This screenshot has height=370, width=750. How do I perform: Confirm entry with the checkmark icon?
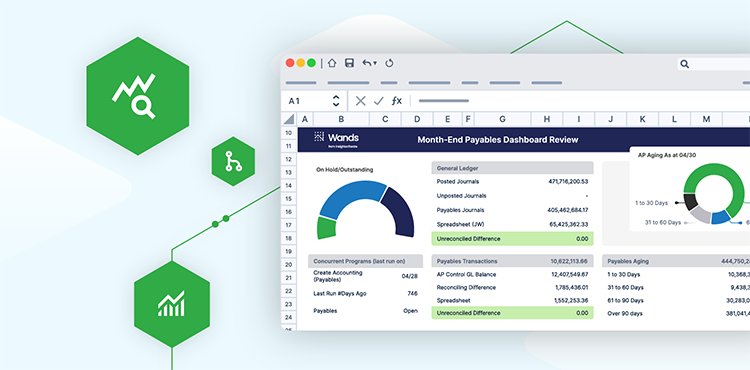[379, 101]
